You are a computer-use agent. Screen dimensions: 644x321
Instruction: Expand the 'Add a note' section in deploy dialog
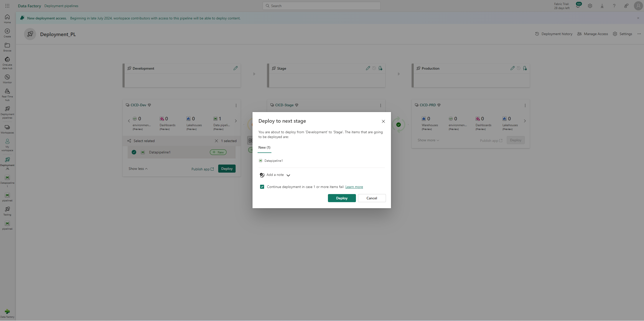click(288, 175)
